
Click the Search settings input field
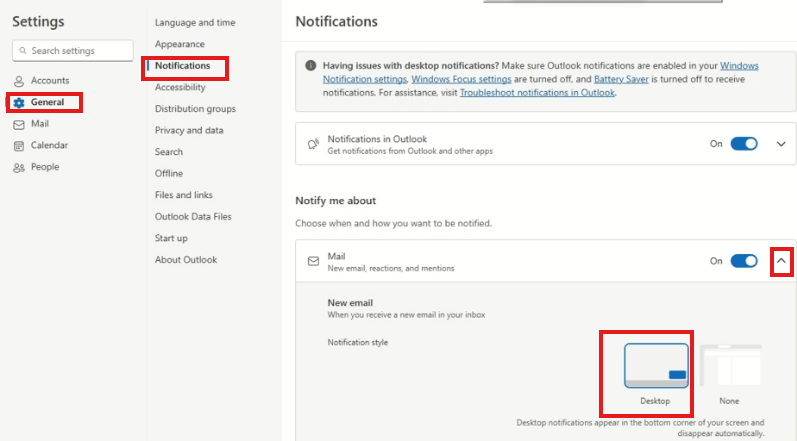73,51
